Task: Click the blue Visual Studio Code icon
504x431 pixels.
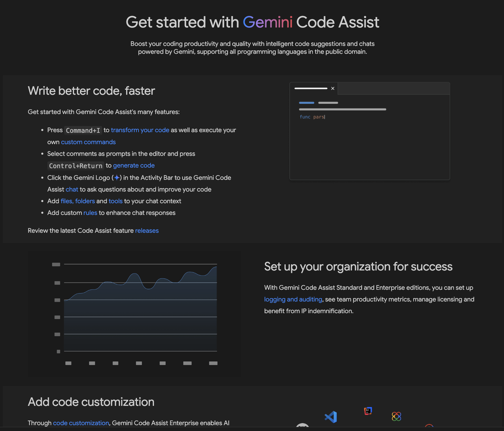Action: pyautogui.click(x=331, y=417)
